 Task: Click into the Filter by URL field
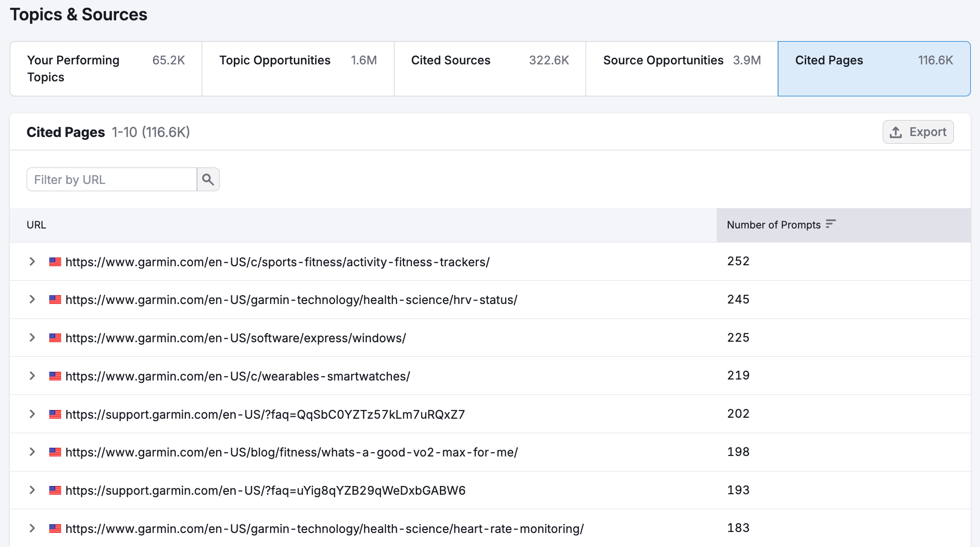(112, 180)
